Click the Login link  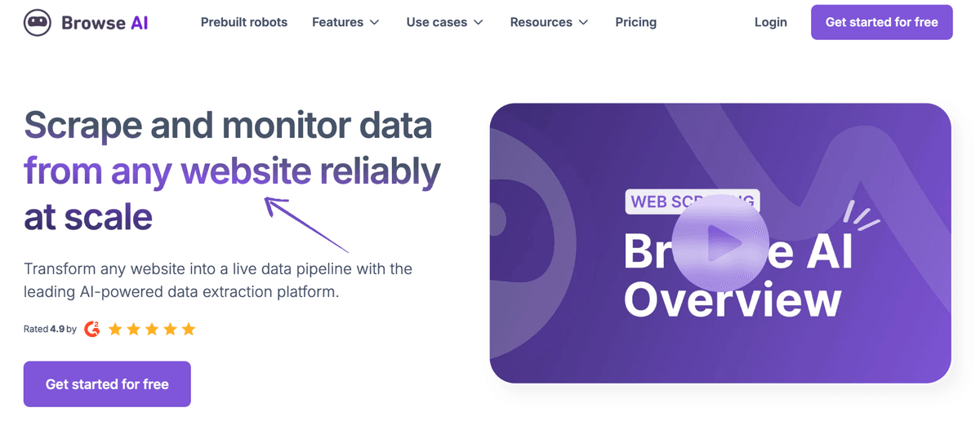coord(770,22)
